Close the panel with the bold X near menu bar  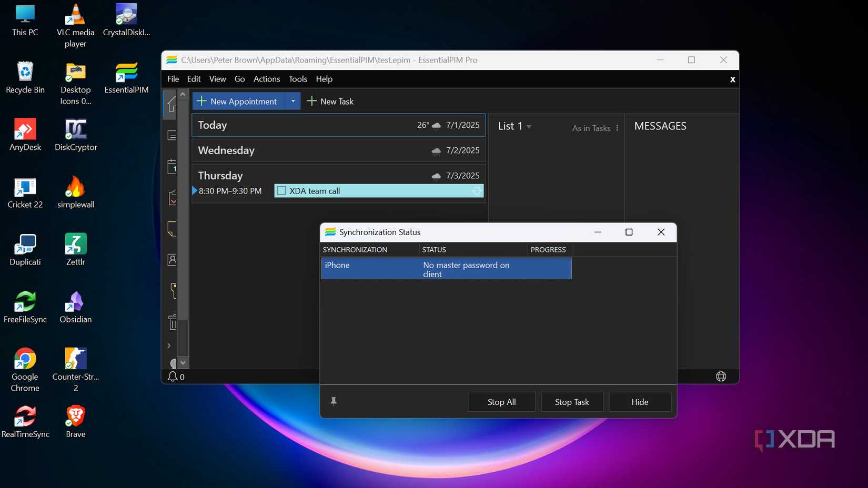click(x=732, y=79)
